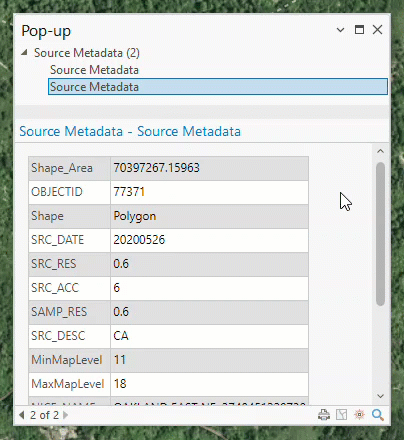Click the SRC_DESC value CA
This screenshot has width=404, height=440.
121,336
